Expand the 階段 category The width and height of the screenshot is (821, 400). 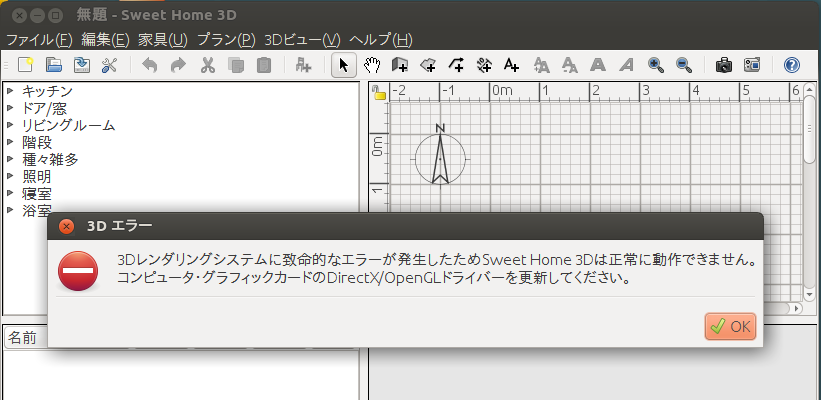coord(10,142)
